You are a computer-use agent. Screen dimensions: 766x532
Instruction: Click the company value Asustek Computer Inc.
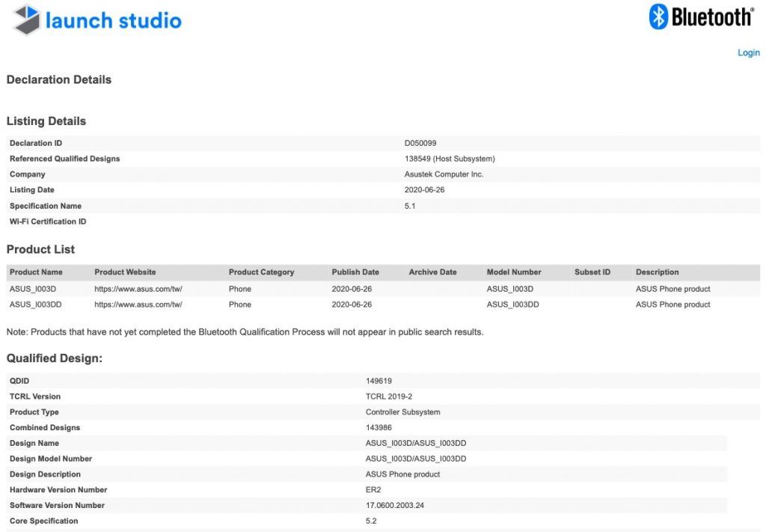[444, 174]
